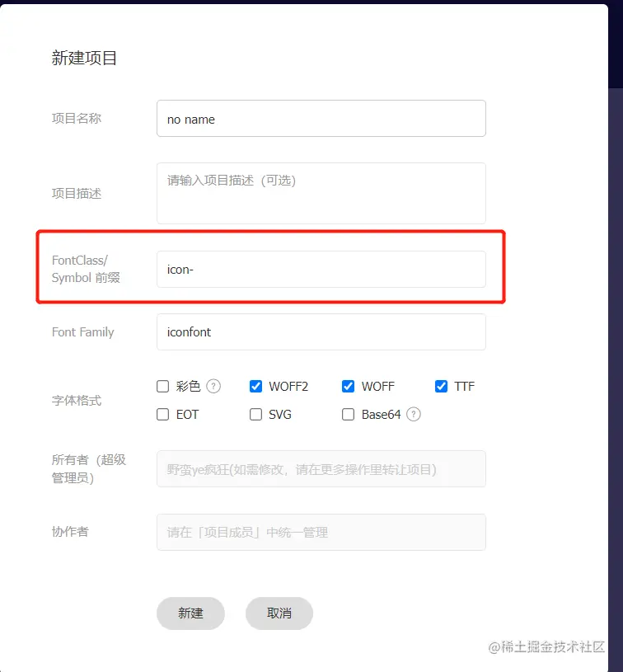Enable the SVG format checkbox
623x672 pixels.
[x=255, y=415]
